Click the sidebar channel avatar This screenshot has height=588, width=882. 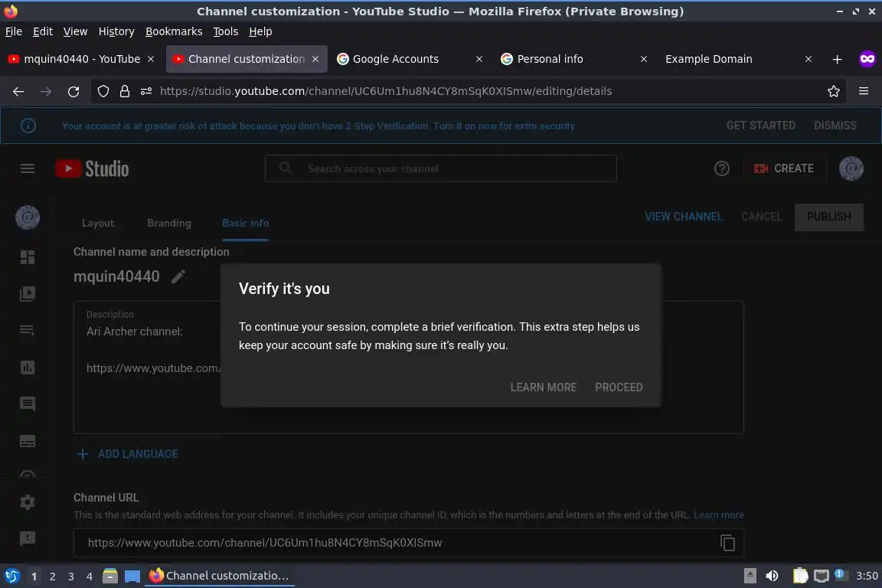[28, 217]
